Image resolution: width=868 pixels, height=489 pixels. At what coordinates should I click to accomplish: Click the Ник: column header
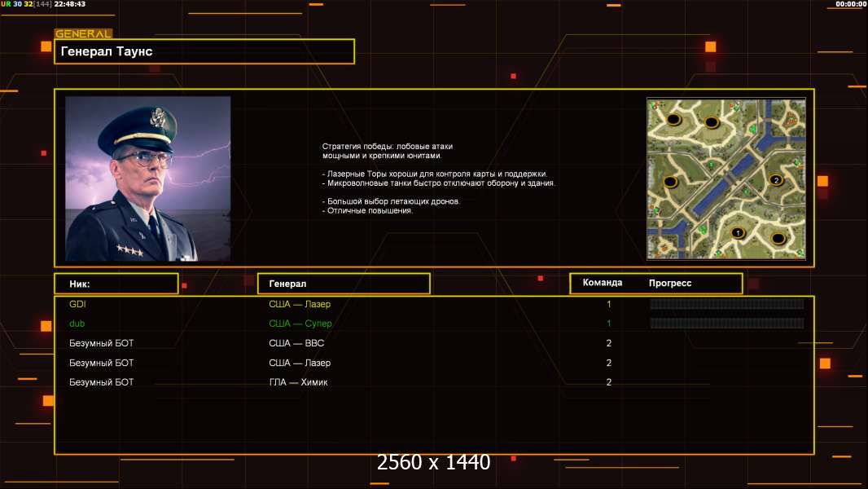(116, 284)
